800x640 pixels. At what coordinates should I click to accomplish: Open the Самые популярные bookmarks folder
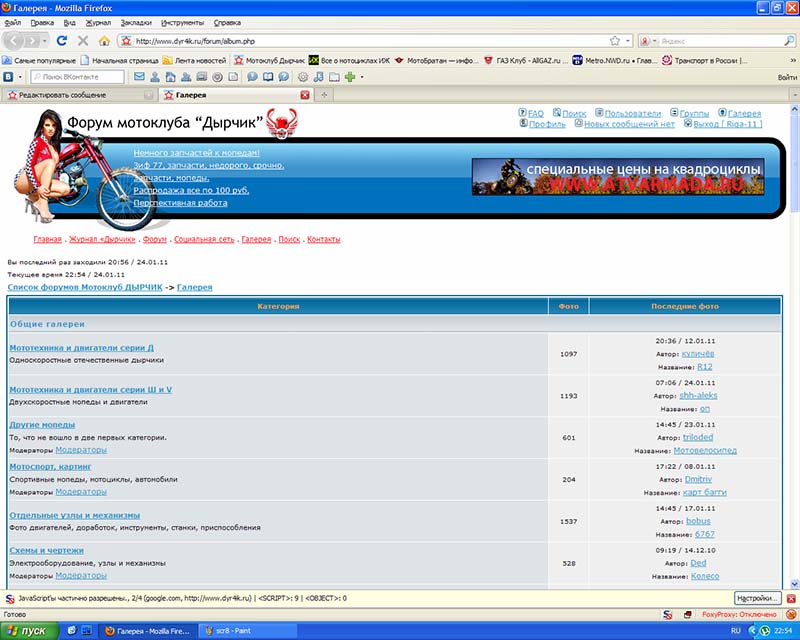click(39, 60)
